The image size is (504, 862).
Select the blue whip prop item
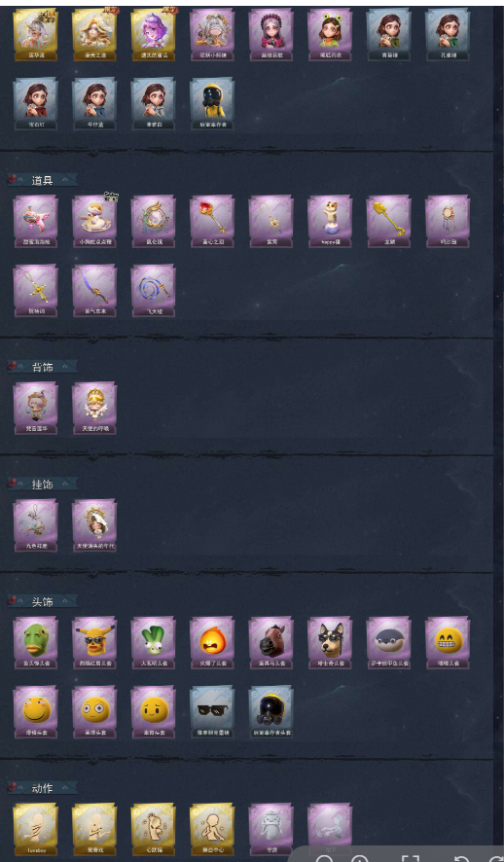coord(154,290)
